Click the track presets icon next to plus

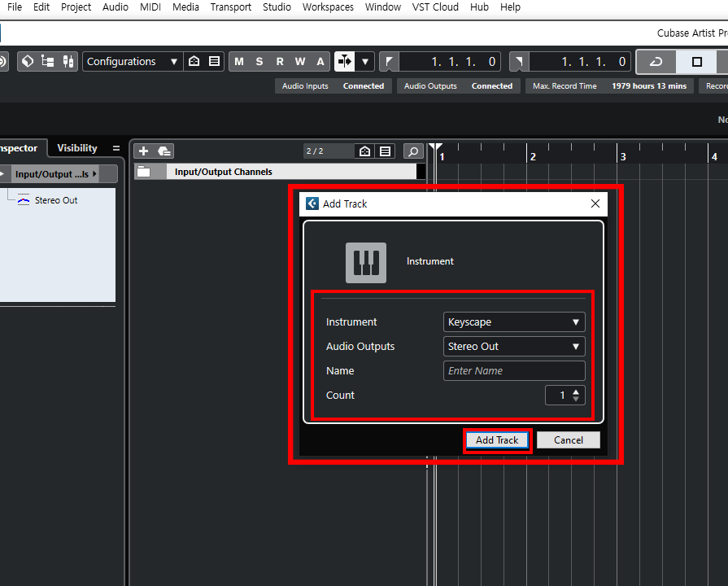point(163,151)
